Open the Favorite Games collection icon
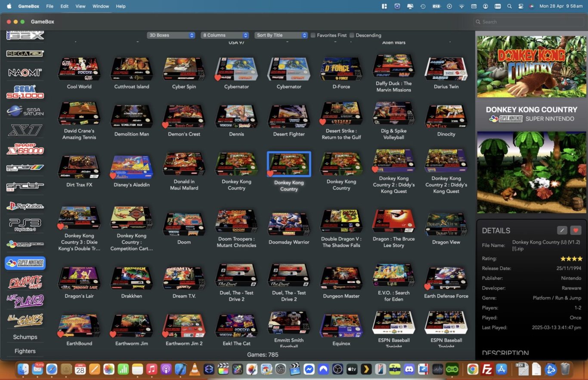This screenshot has width=588, height=380. click(x=25, y=282)
